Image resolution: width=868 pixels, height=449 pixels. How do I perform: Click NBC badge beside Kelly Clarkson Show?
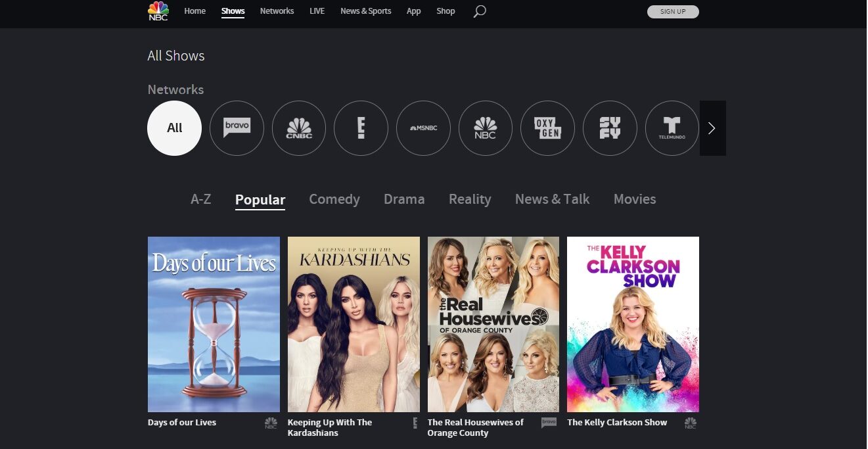pyautogui.click(x=690, y=423)
